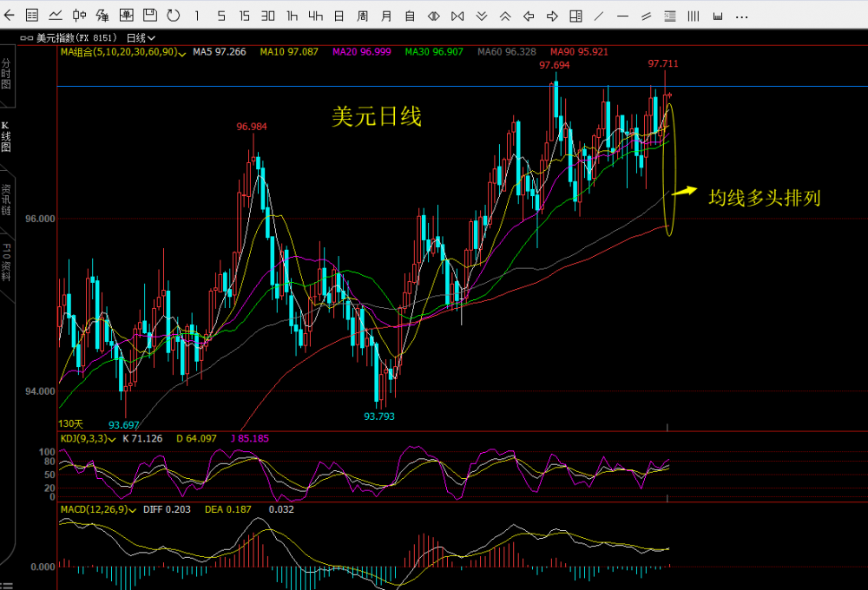Click the 93.697 low price label

[124, 425]
